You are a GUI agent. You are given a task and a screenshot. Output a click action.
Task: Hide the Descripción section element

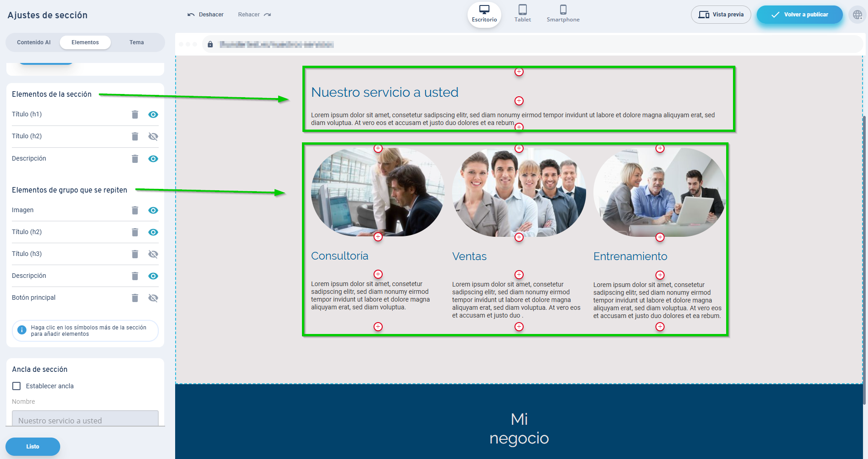[153, 158]
